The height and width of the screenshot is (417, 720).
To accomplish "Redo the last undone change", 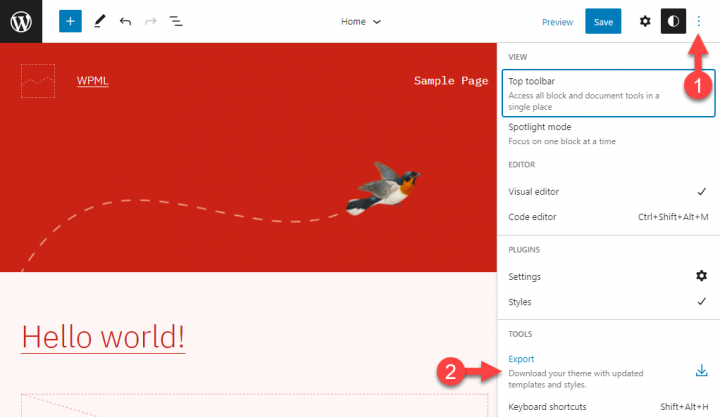I will (x=151, y=21).
